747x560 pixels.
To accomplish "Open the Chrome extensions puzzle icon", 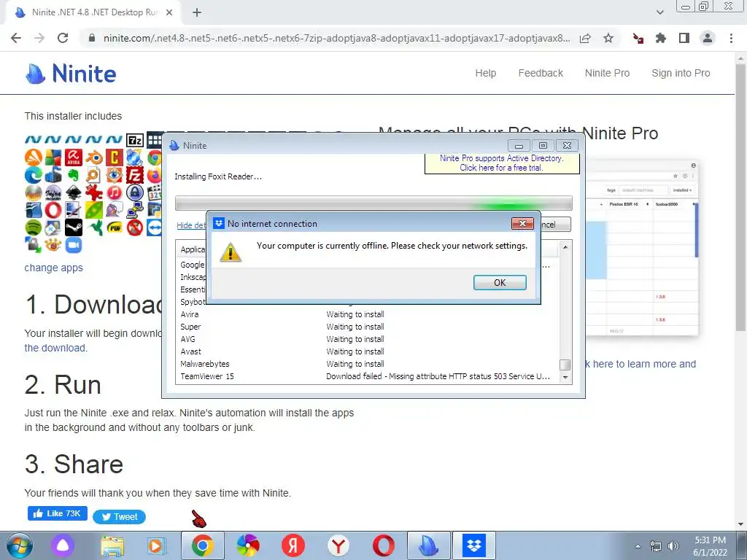I will pyautogui.click(x=661, y=38).
